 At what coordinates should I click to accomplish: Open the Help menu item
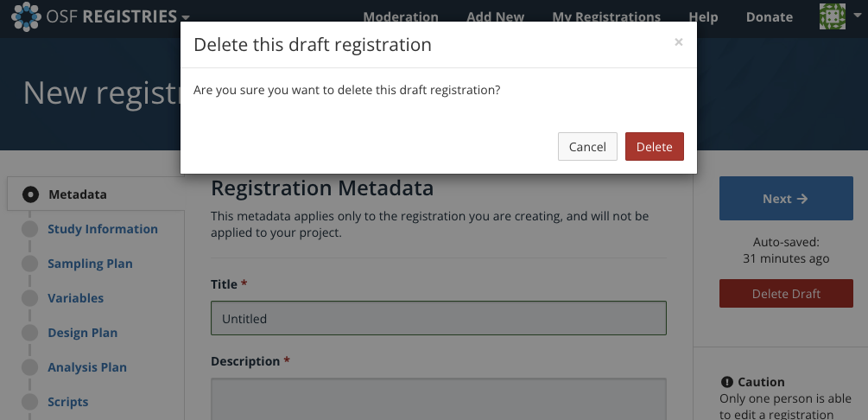pyautogui.click(x=703, y=16)
